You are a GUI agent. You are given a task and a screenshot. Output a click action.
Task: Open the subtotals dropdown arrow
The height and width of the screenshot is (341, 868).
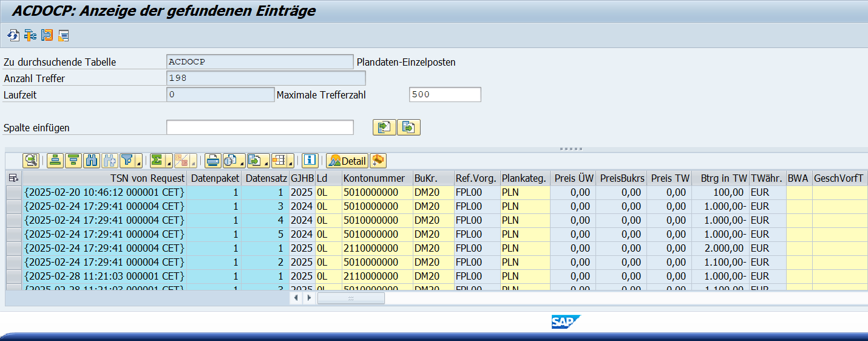pyautogui.click(x=193, y=162)
